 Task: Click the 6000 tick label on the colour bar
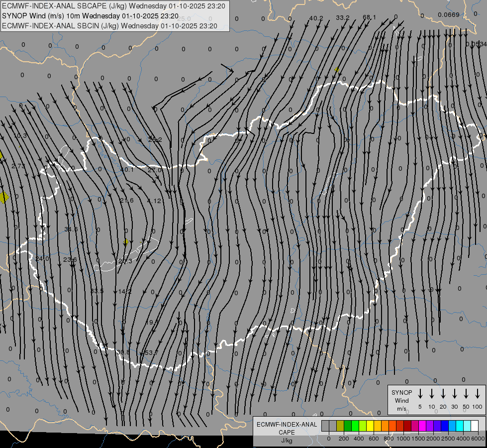(478, 439)
